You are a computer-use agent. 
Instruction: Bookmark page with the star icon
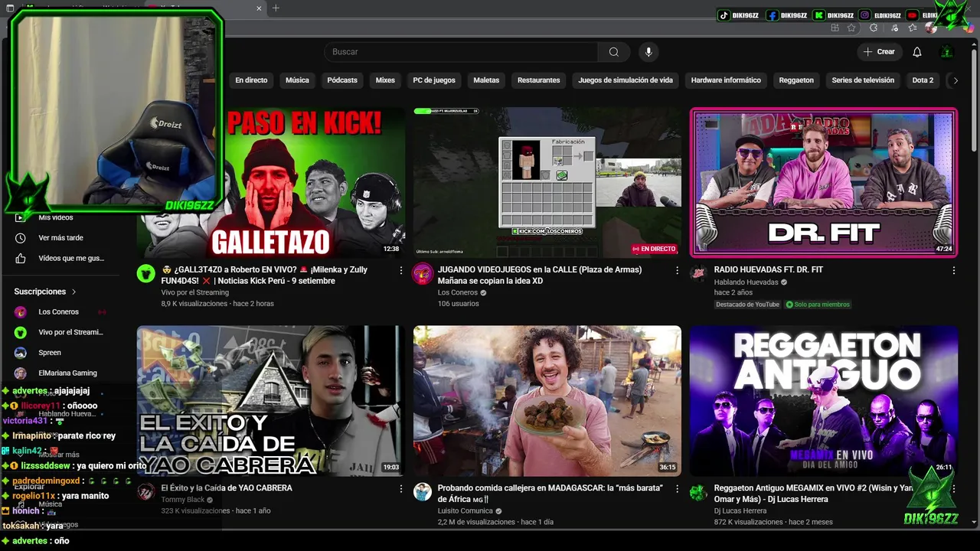coord(851,28)
